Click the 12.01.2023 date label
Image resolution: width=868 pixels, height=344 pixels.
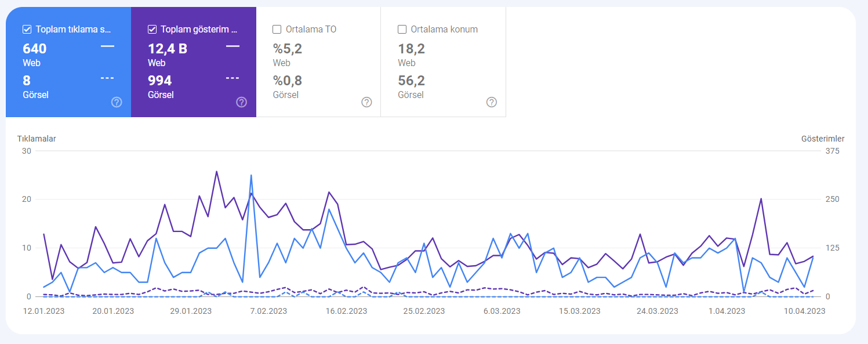click(x=44, y=311)
